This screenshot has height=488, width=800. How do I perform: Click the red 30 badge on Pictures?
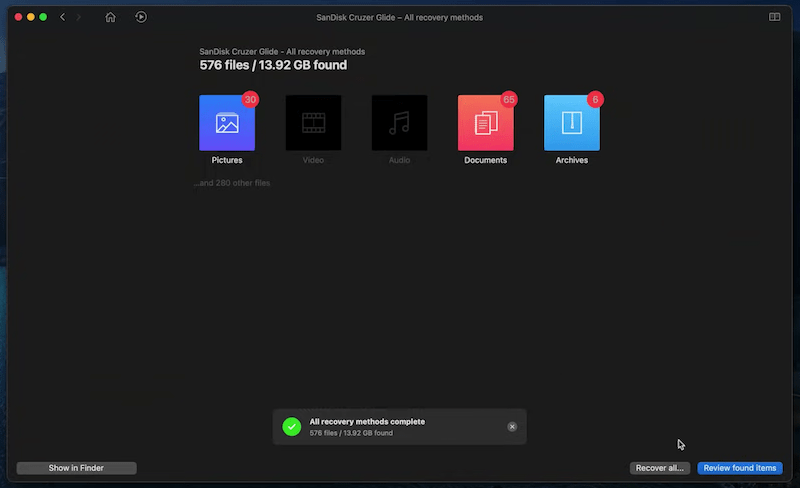250,99
